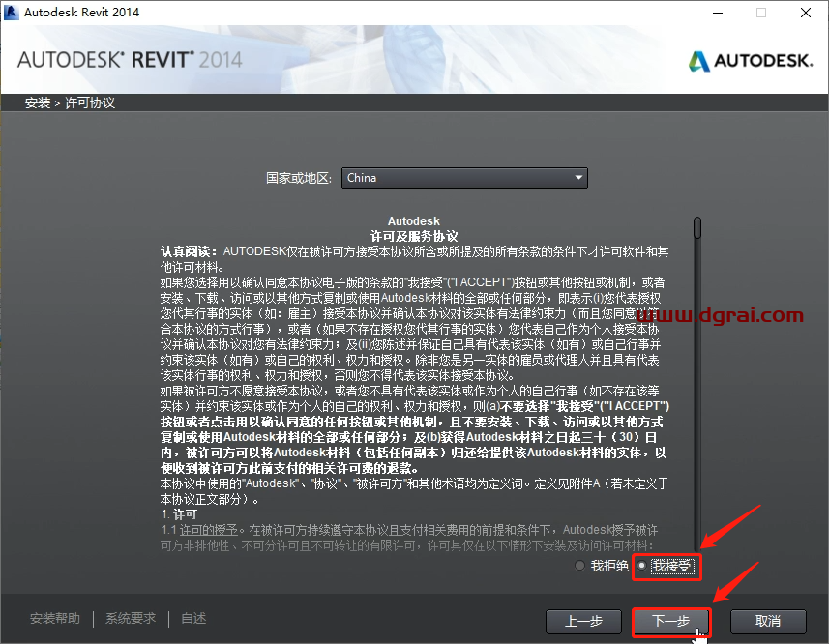
Task: Click the 上一步 button
Action: click(x=583, y=621)
